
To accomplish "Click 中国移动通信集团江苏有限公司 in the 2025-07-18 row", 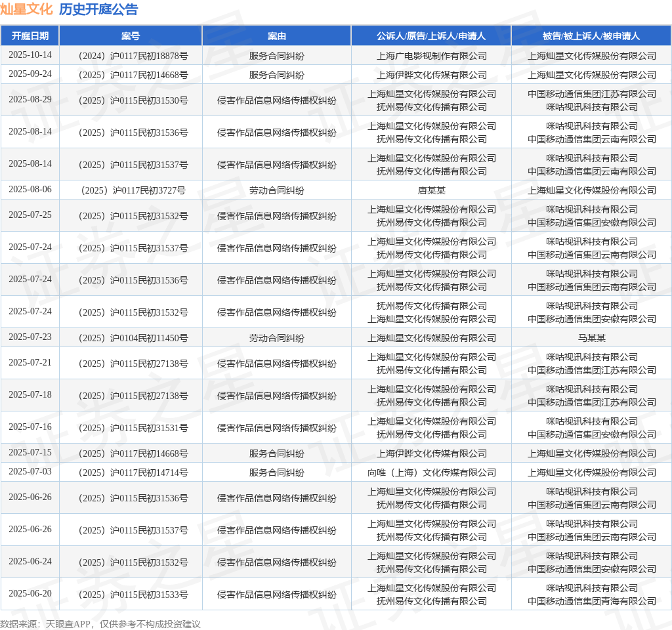I will click(592, 402).
